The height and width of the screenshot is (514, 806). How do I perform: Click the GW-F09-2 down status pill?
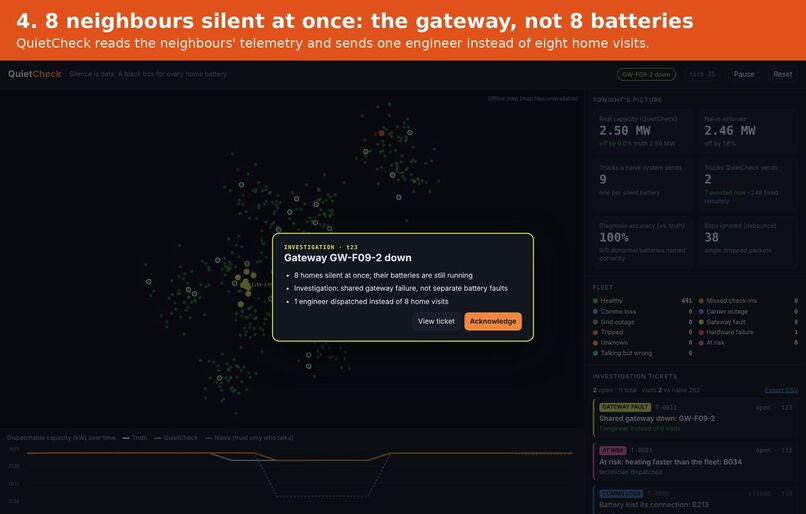(646, 75)
